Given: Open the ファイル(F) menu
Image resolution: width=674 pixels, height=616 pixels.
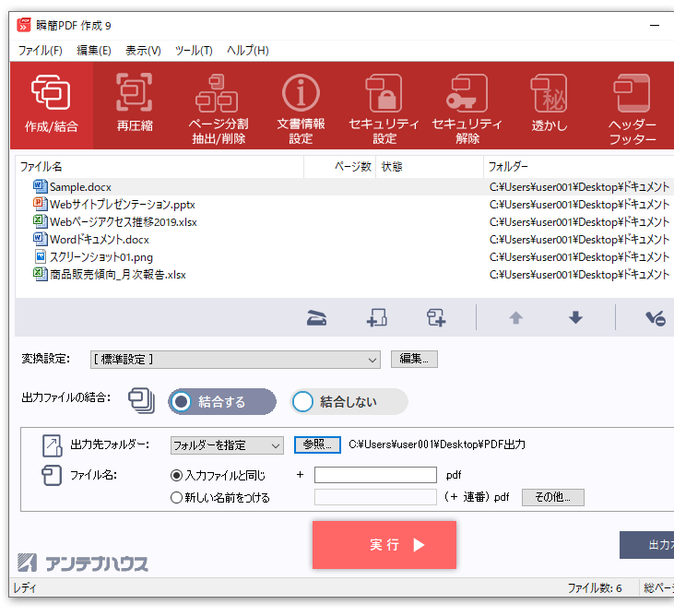Looking at the screenshot, I should [x=40, y=51].
